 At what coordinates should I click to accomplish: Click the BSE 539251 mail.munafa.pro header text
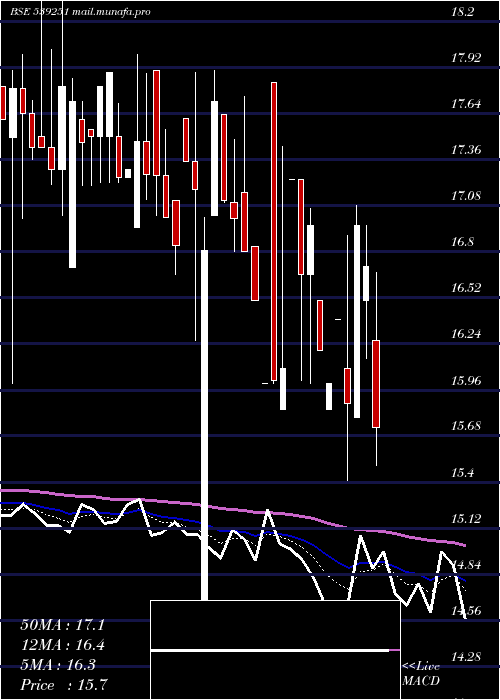(x=81, y=12)
